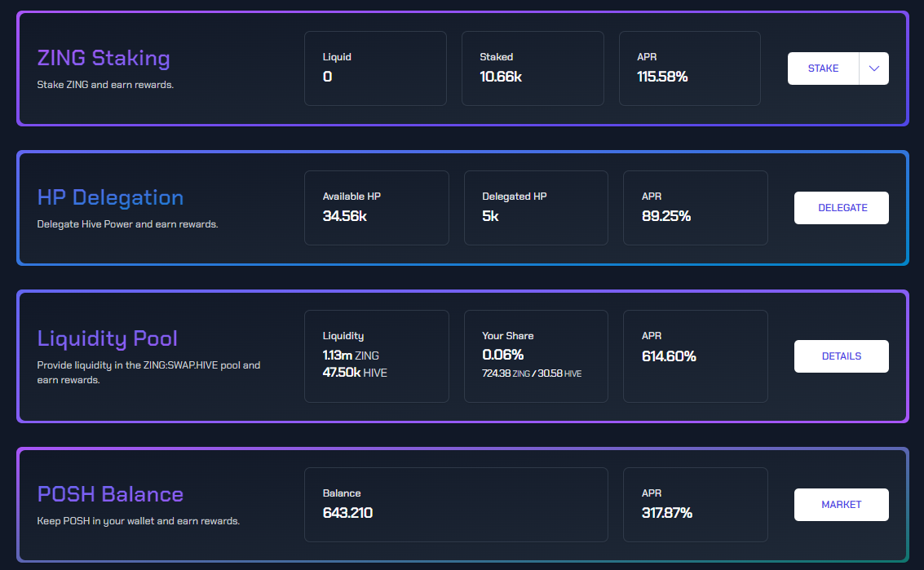Select the HP Delegation APR 89.25%
Viewport: 924px width, 570px height.
point(666,216)
